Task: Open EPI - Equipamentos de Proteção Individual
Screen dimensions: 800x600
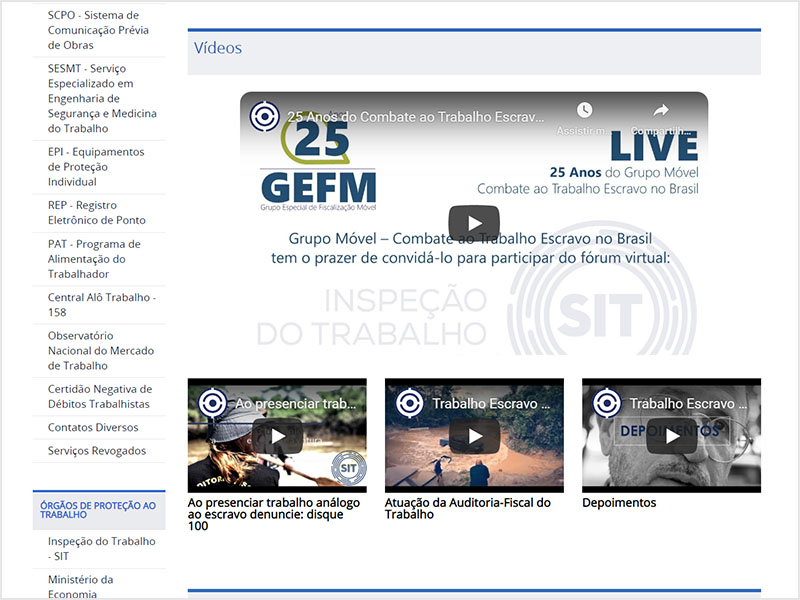Action: pyautogui.click(x=96, y=167)
